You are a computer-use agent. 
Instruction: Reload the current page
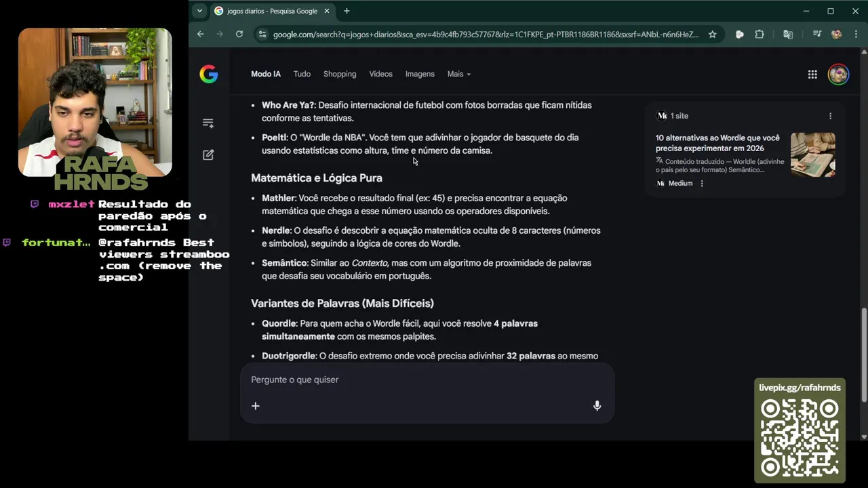coord(239,35)
